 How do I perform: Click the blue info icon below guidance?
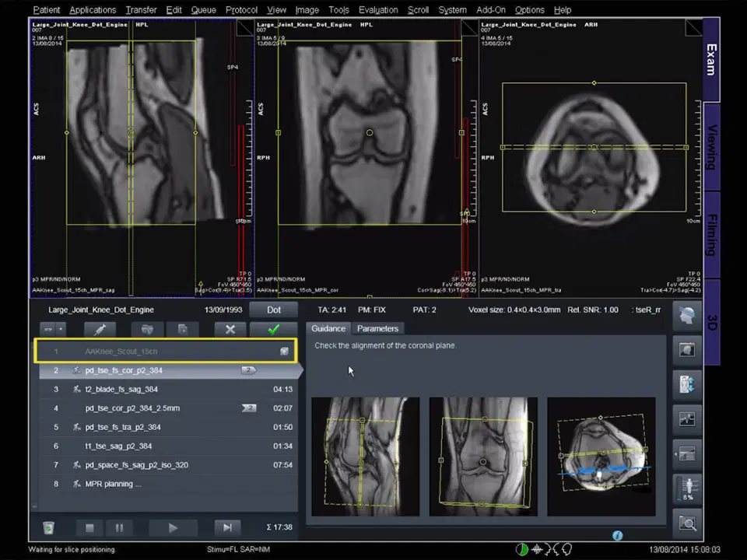pyautogui.click(x=617, y=536)
